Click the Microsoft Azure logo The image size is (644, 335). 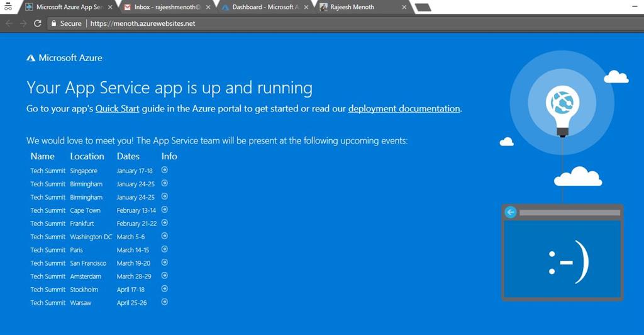coord(65,58)
